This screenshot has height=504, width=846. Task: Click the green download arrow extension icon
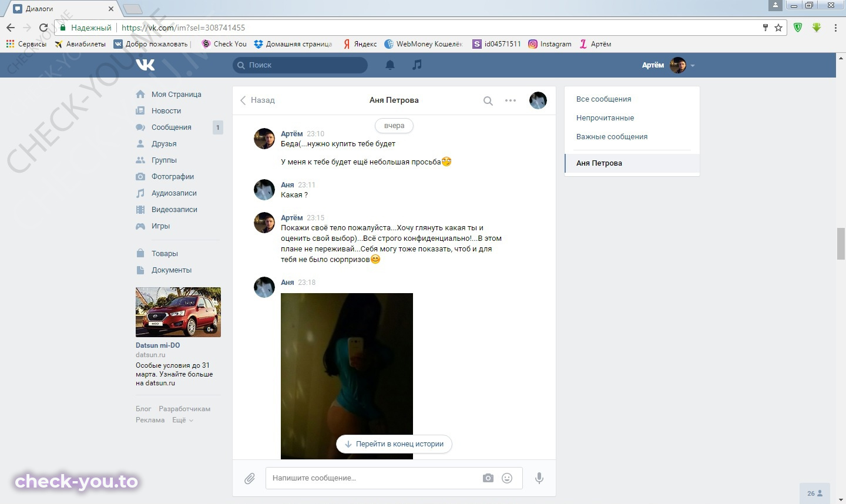[x=817, y=28]
